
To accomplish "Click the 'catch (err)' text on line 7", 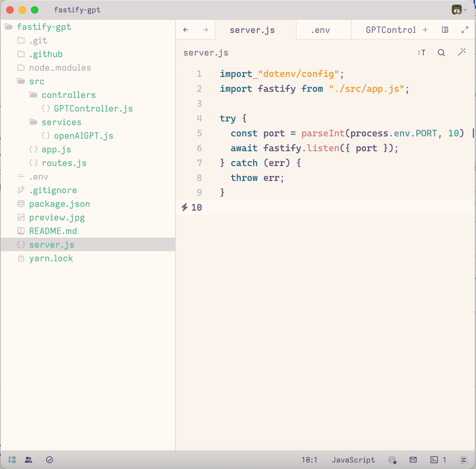I will click(x=260, y=163).
